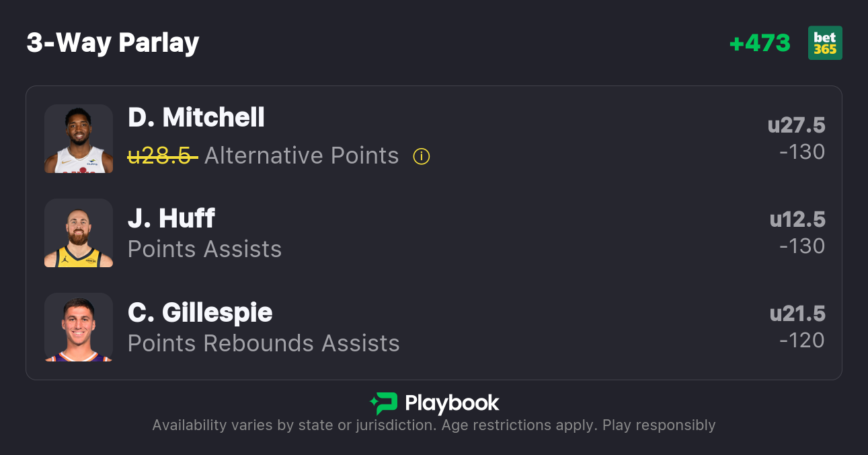Open C. Gillespie's player headshot
The image size is (868, 455).
(79, 327)
